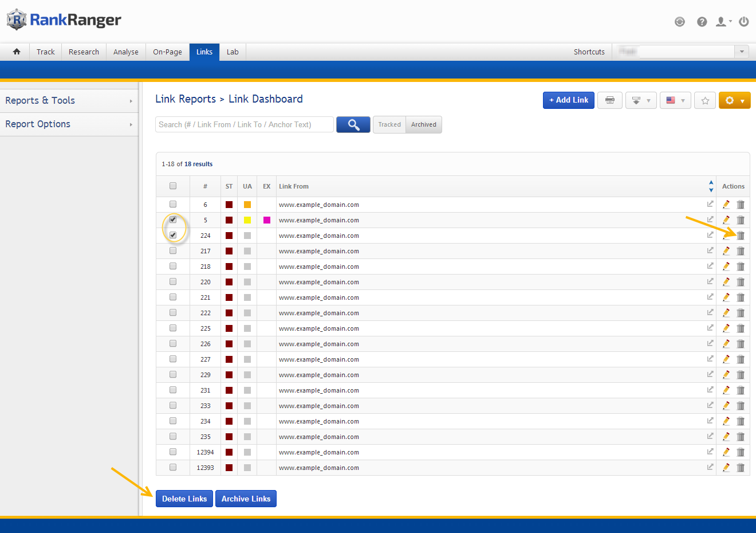Open the orange gear settings dropdown
756x533 pixels.
tap(734, 100)
